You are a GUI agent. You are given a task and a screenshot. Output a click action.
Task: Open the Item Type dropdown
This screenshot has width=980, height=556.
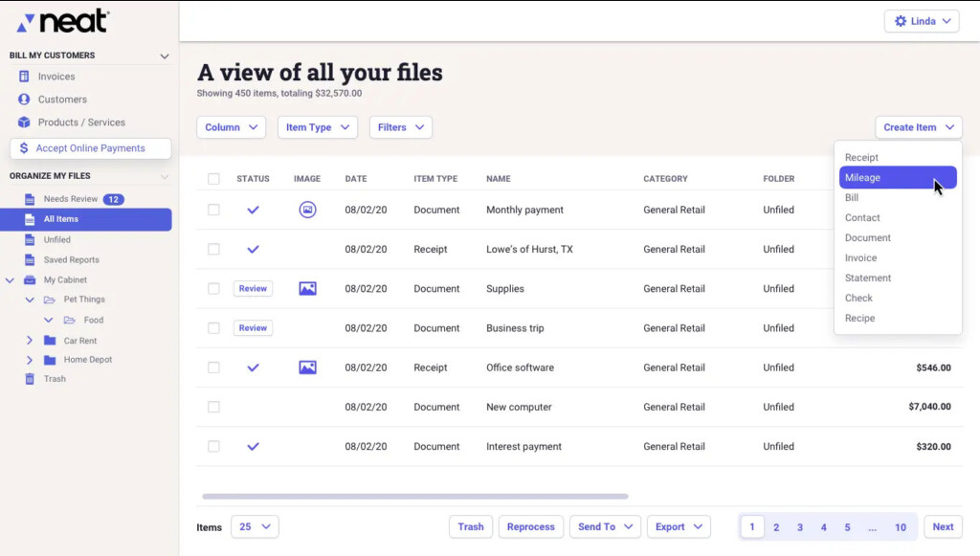(x=318, y=127)
